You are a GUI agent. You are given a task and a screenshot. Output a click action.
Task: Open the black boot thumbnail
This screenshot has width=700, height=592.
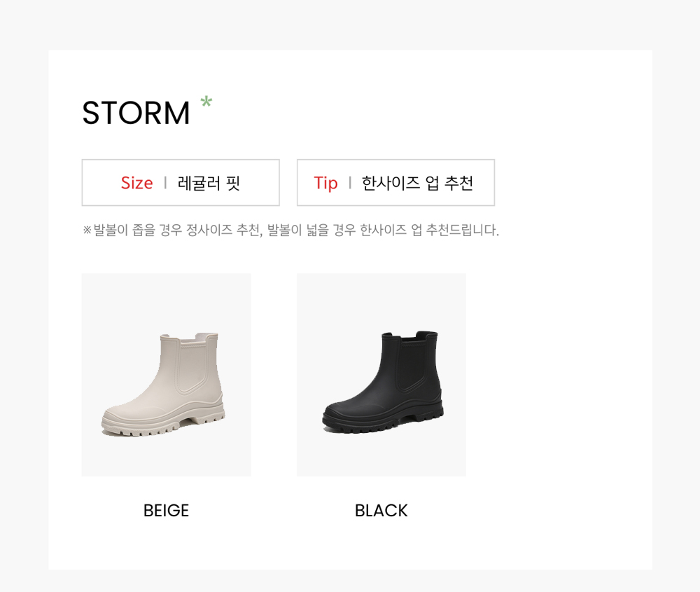[381, 375]
